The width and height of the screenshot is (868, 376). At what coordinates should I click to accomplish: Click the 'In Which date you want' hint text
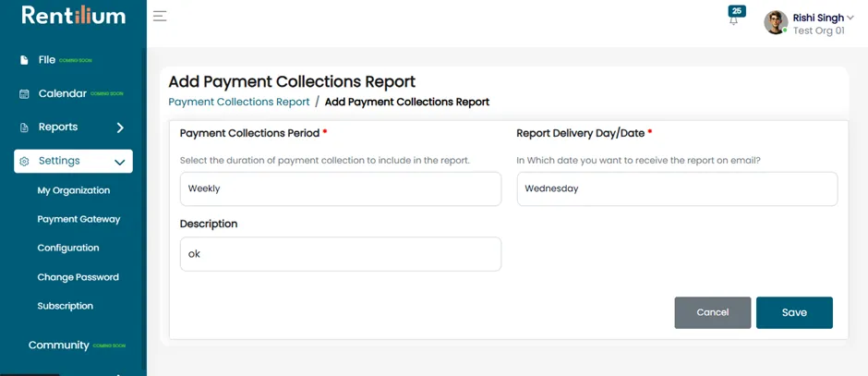pyautogui.click(x=639, y=161)
